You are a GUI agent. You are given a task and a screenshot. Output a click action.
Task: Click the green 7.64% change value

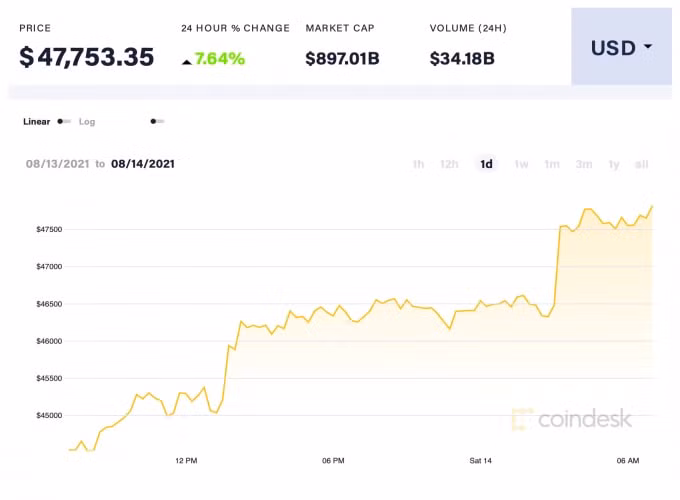[x=220, y=59]
